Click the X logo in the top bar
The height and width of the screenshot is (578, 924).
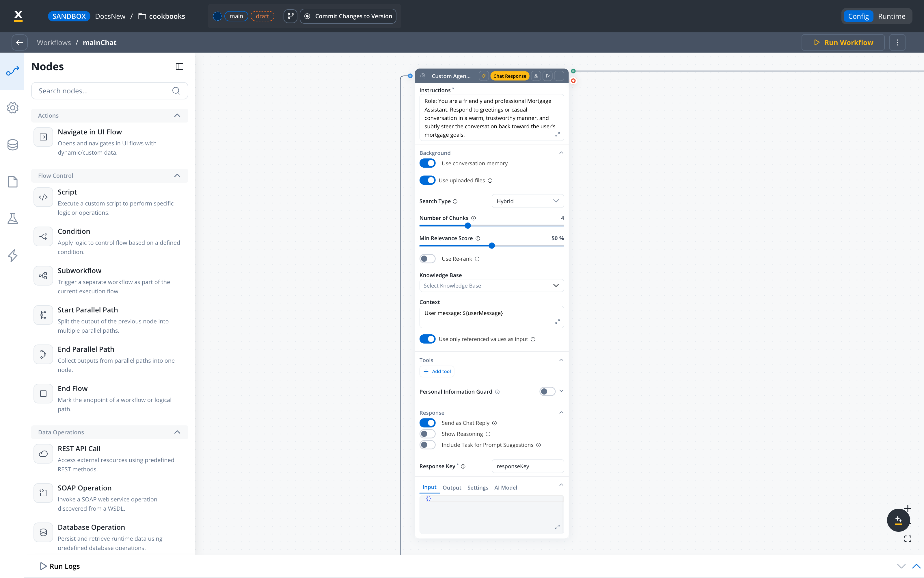[x=18, y=16]
